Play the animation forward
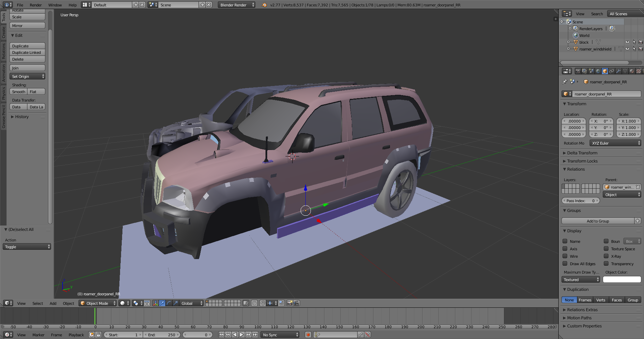 tap(241, 335)
